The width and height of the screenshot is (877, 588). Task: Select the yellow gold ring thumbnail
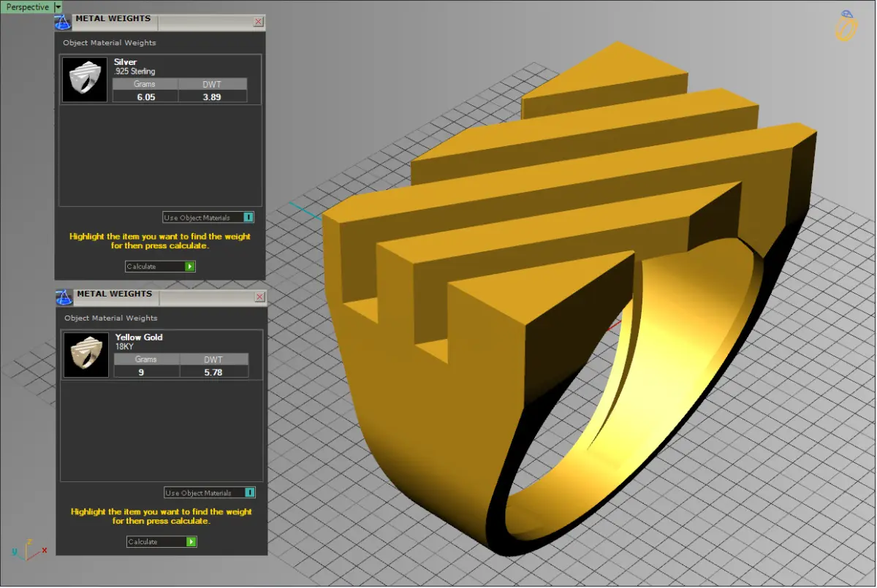pos(86,355)
